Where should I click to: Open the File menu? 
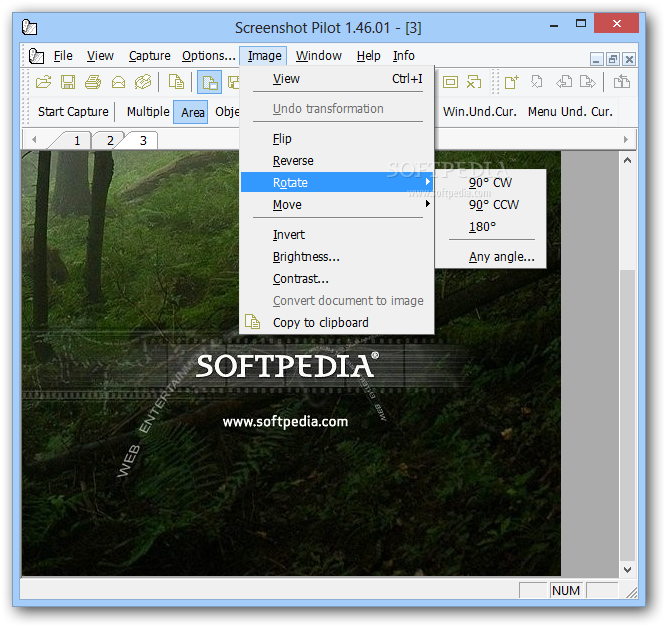coord(63,56)
